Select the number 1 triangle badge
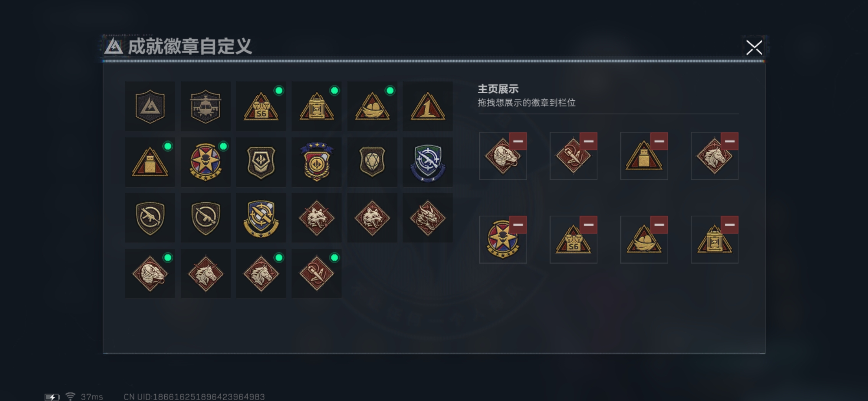This screenshot has width=868, height=401. coord(428,107)
